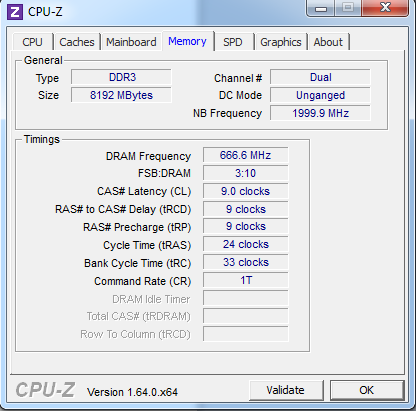Click the CPU-Z purple Z title icon
This screenshot has width=416, height=411.
[x=15, y=12]
